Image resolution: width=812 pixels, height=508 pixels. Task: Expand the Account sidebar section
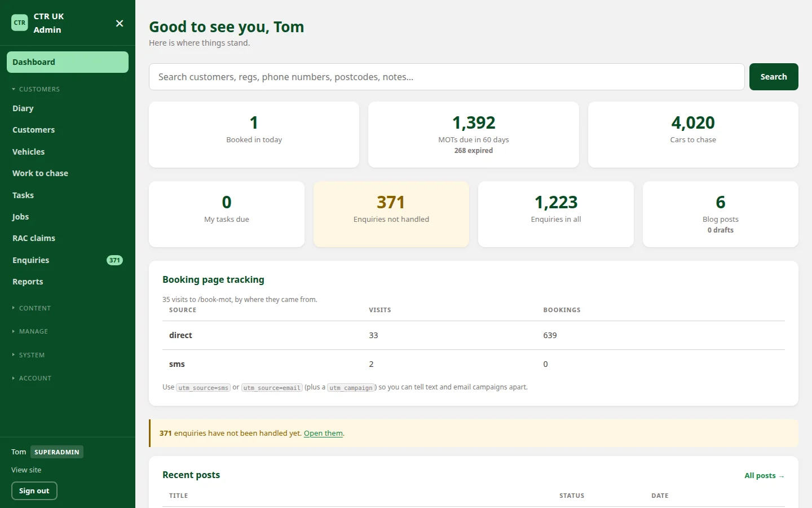tap(32, 378)
